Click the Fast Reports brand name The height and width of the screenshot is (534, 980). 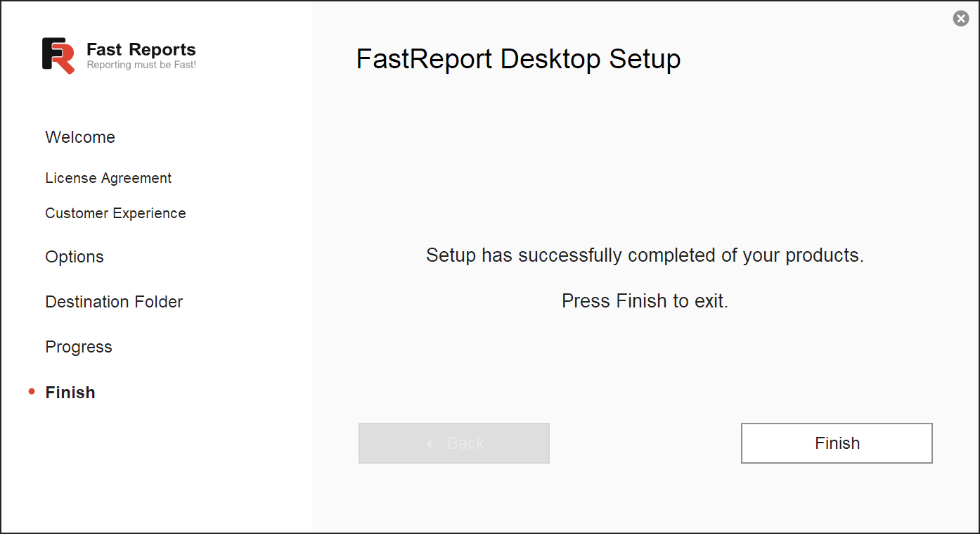pos(141,49)
